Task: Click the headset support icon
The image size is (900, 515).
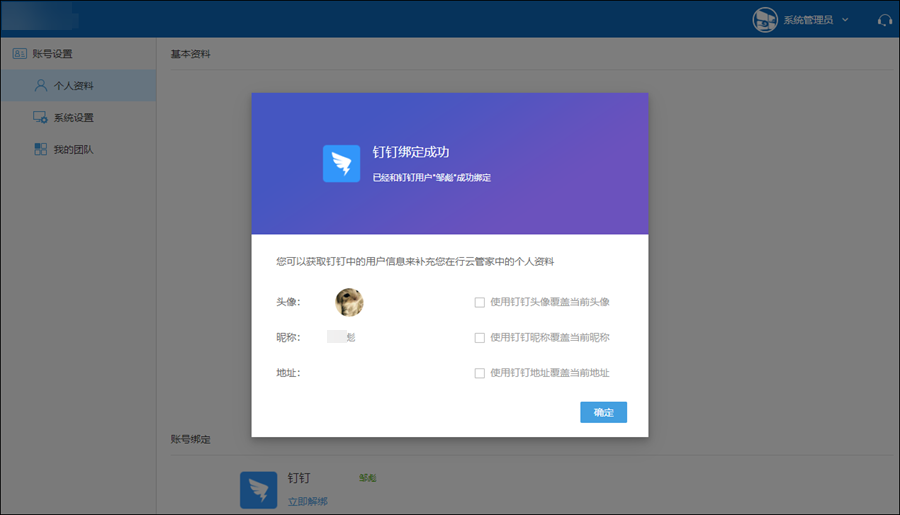Action: point(885,21)
